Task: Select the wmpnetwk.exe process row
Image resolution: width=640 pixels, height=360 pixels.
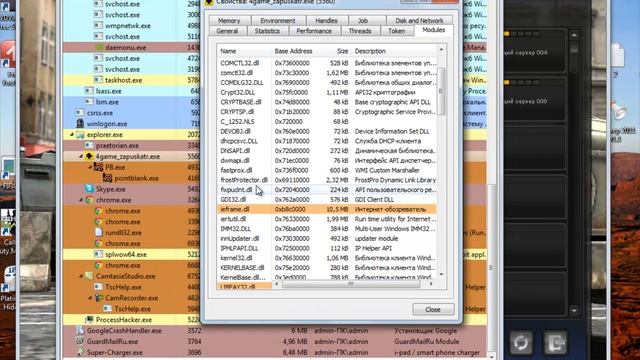Action: click(x=131, y=26)
